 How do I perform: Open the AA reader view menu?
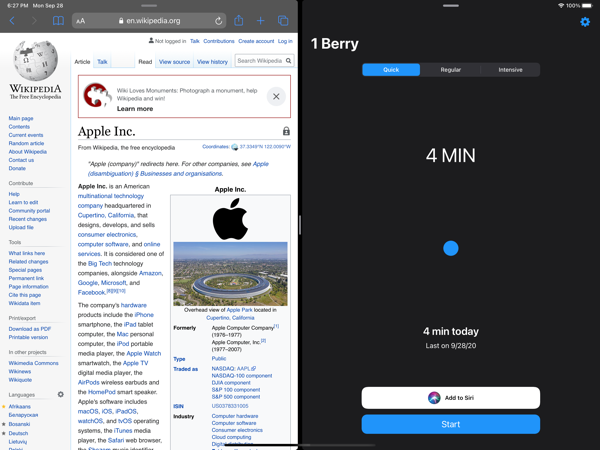[x=80, y=21]
